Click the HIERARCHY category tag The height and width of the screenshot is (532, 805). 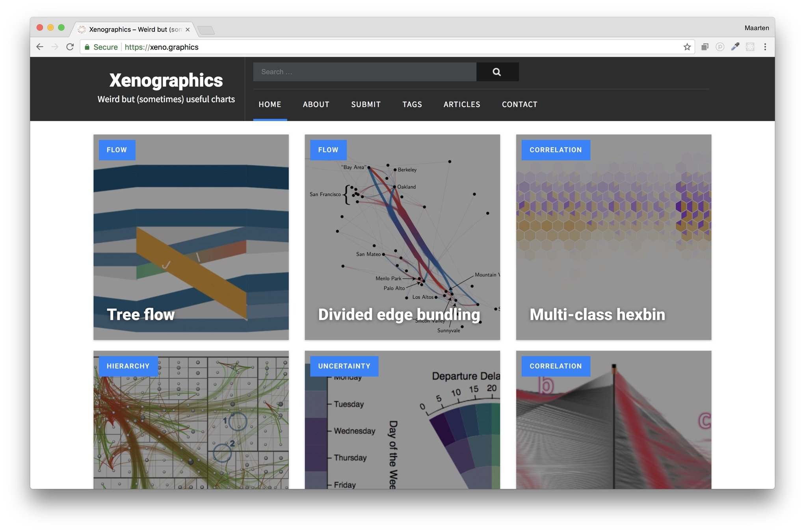point(128,366)
